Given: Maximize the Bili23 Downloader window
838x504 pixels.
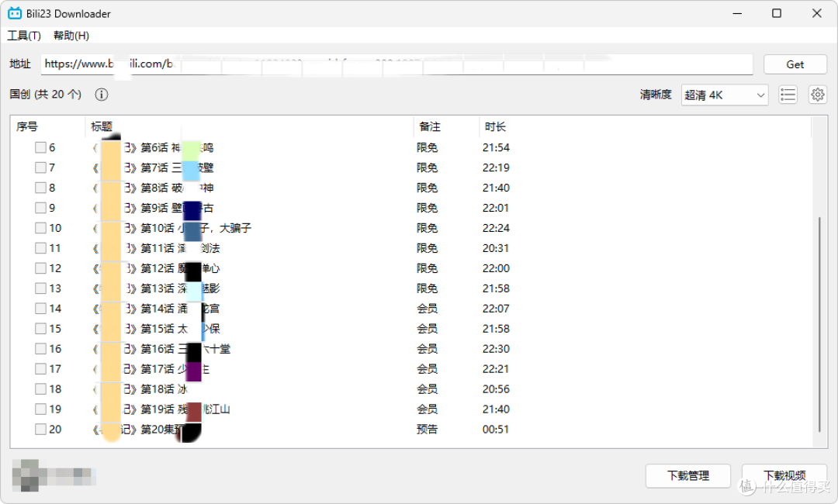Looking at the screenshot, I should 777,13.
